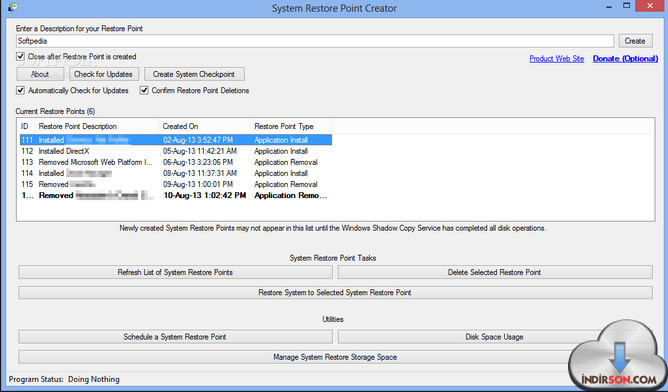Screen dimensions: 668x392
Task: Select the Installed DirectX restore point
Action: click(x=176, y=151)
